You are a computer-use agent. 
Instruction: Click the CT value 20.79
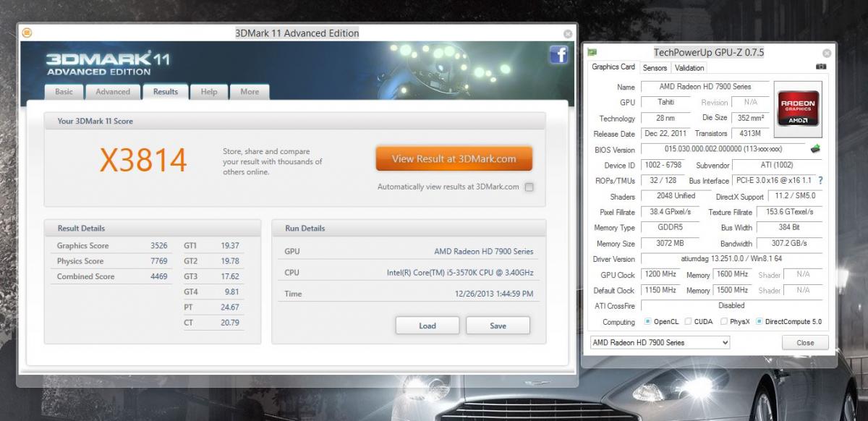(229, 323)
